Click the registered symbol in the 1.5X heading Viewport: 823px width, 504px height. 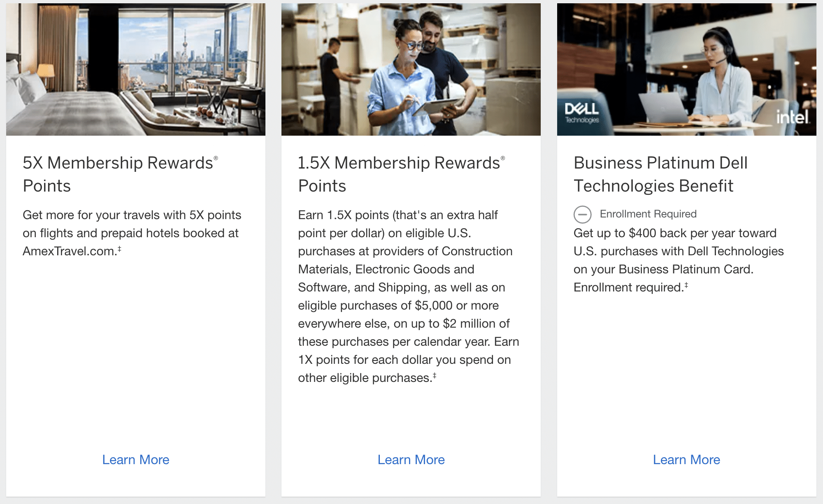(502, 158)
